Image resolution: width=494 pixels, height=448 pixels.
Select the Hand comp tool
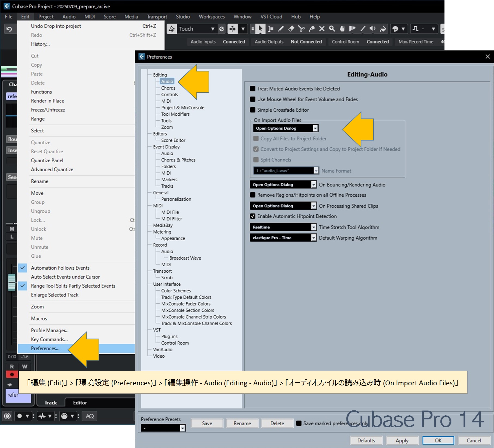point(342,29)
